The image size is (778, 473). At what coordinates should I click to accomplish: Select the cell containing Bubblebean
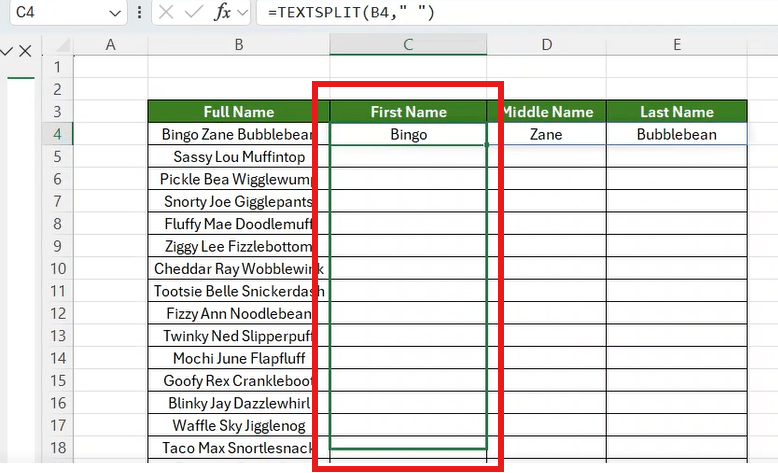coord(677,134)
